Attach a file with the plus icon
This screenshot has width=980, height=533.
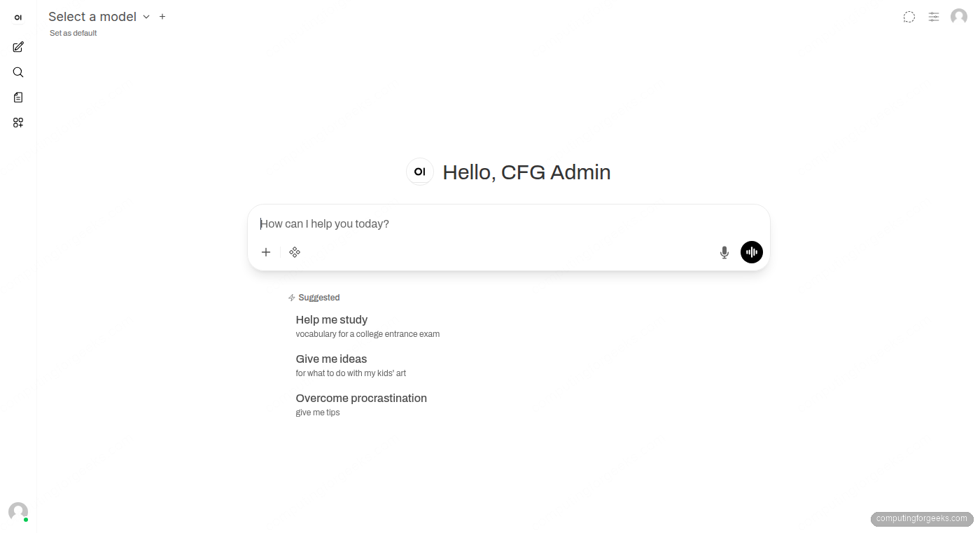(x=265, y=251)
